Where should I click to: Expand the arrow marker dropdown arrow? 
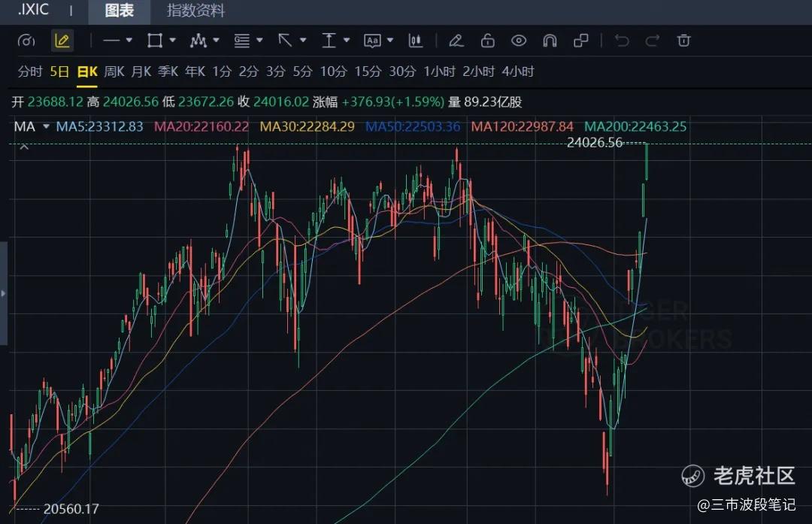click(303, 40)
